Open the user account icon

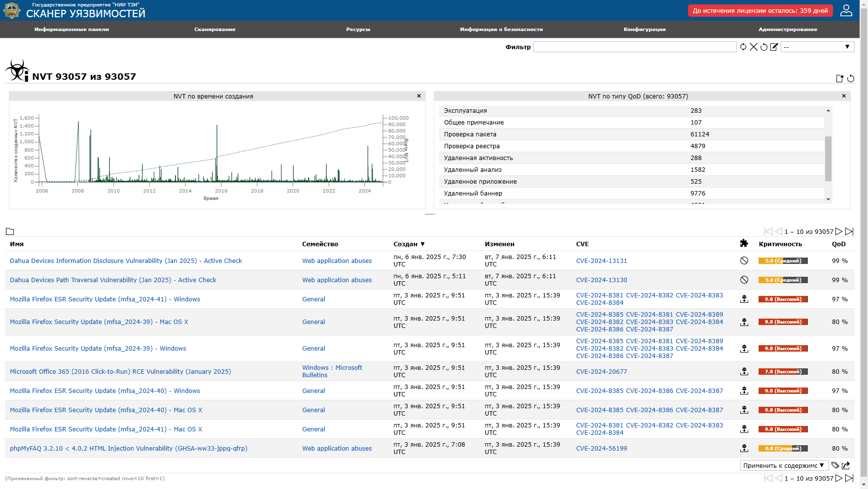[x=846, y=10]
